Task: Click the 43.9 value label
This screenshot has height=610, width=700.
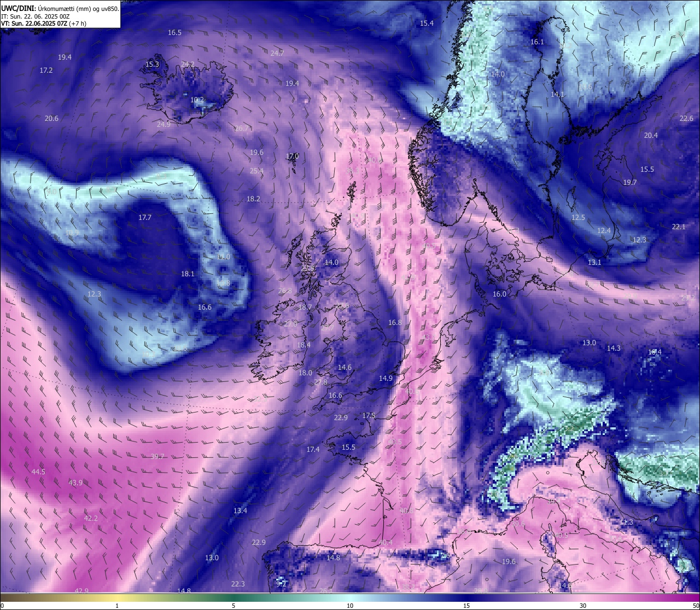Action: (x=75, y=483)
